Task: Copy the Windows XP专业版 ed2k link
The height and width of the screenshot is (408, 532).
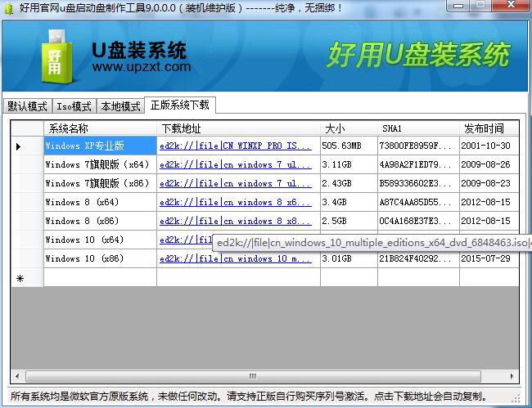Action: point(236,146)
